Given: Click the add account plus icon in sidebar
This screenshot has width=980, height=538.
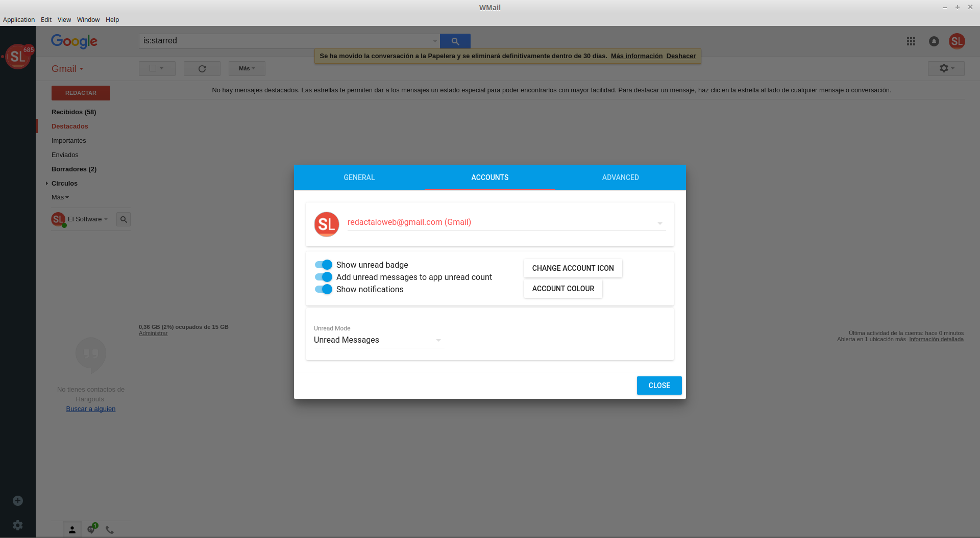Looking at the screenshot, I should 17,500.
